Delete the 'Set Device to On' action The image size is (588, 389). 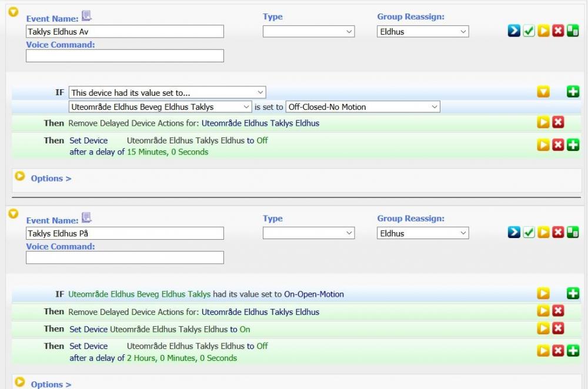[x=558, y=328]
